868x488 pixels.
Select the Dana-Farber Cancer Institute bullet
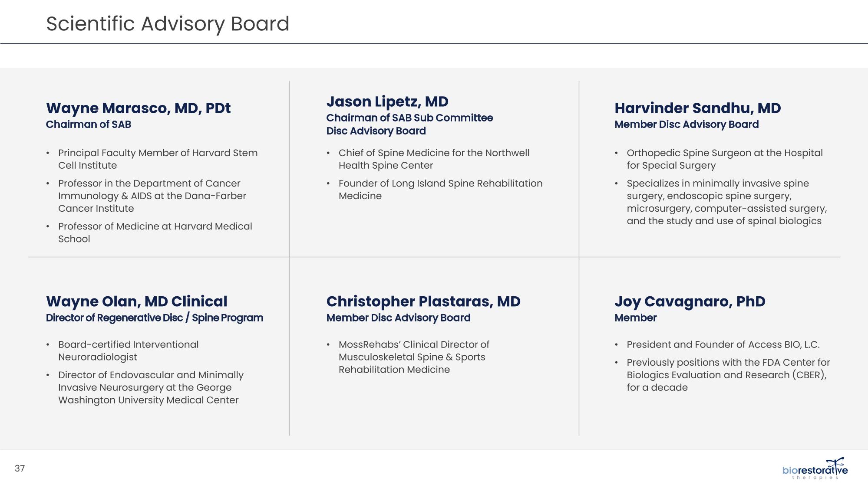152,196
